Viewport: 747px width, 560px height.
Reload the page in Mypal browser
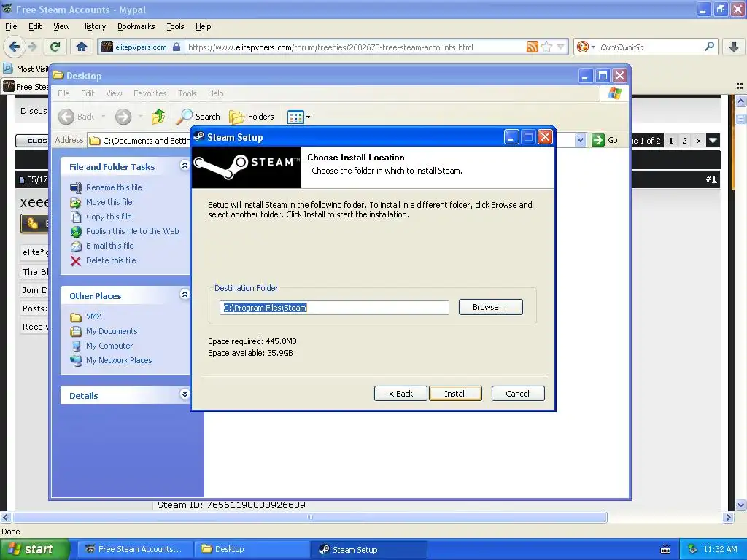[55, 47]
